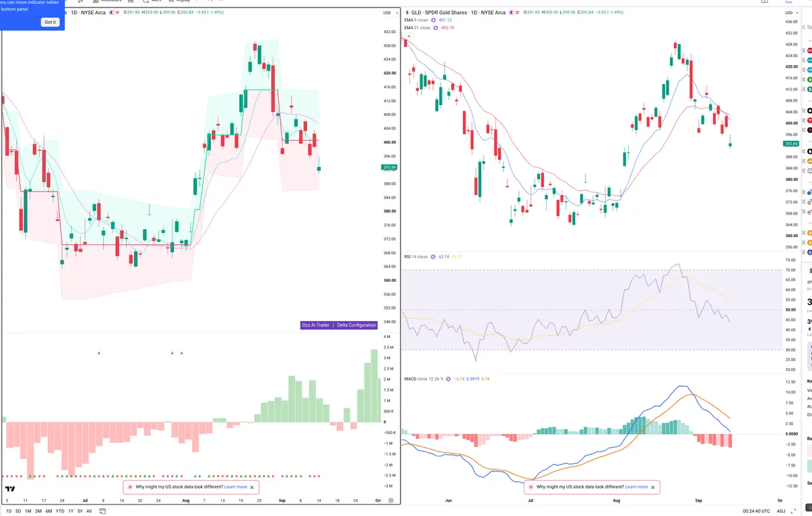Select the 6M time range
This screenshot has height=516, width=812.
coord(49,511)
